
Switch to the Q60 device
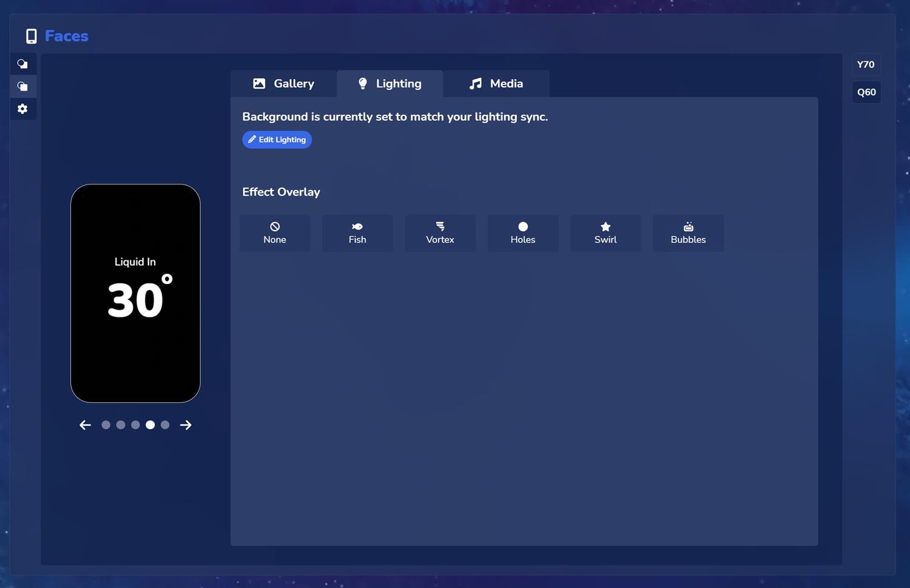tap(866, 92)
